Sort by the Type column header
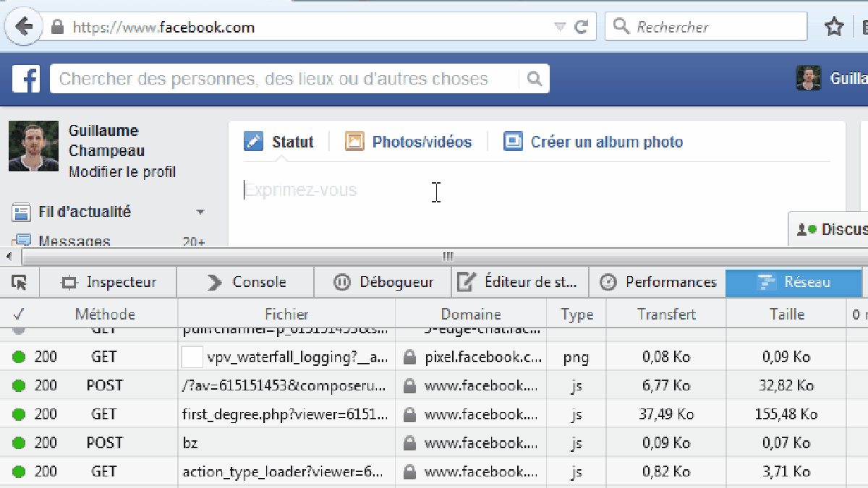Viewport: 868px width, 488px height. tap(576, 314)
